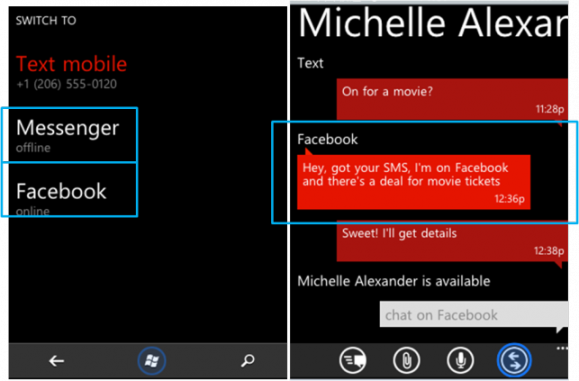Switch to Facebook online option
This screenshot has height=381, width=579.
[x=69, y=190]
